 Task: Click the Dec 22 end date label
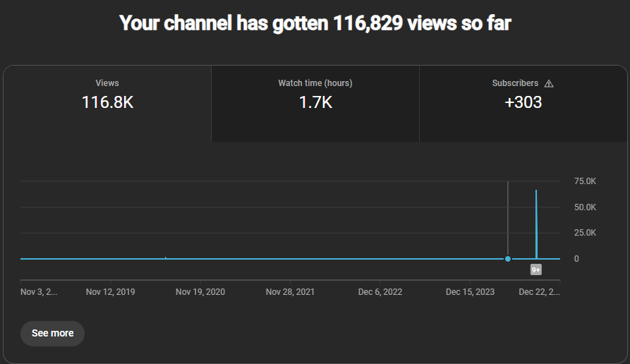539,292
